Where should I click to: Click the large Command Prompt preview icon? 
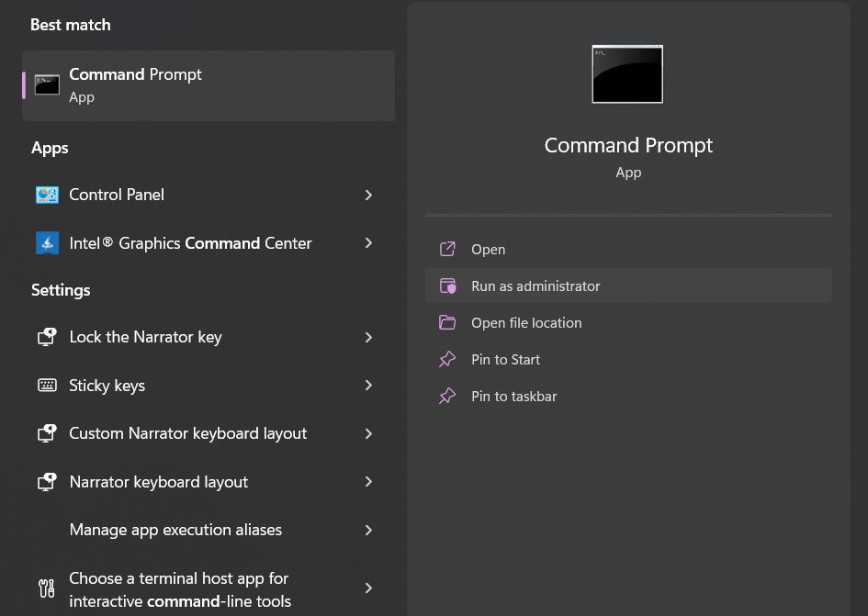(x=627, y=74)
